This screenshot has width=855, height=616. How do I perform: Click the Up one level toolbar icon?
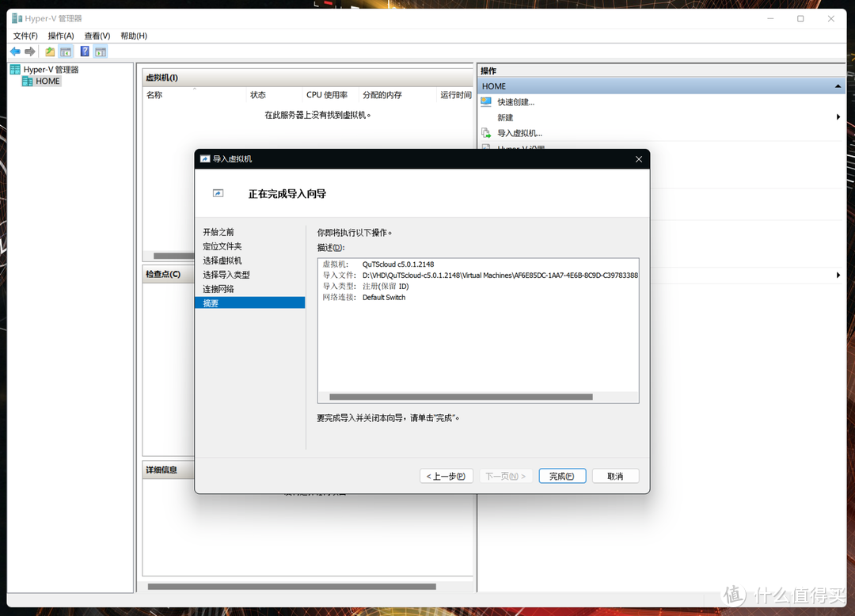(50, 51)
